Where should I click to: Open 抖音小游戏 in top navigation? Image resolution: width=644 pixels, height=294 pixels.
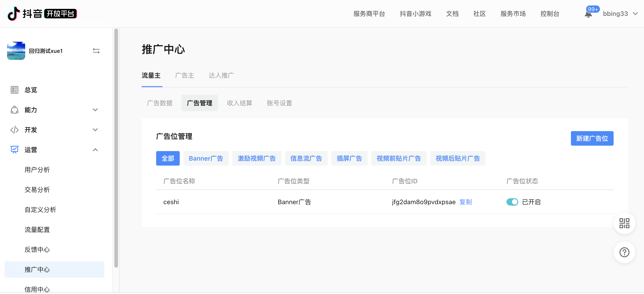[415, 14]
